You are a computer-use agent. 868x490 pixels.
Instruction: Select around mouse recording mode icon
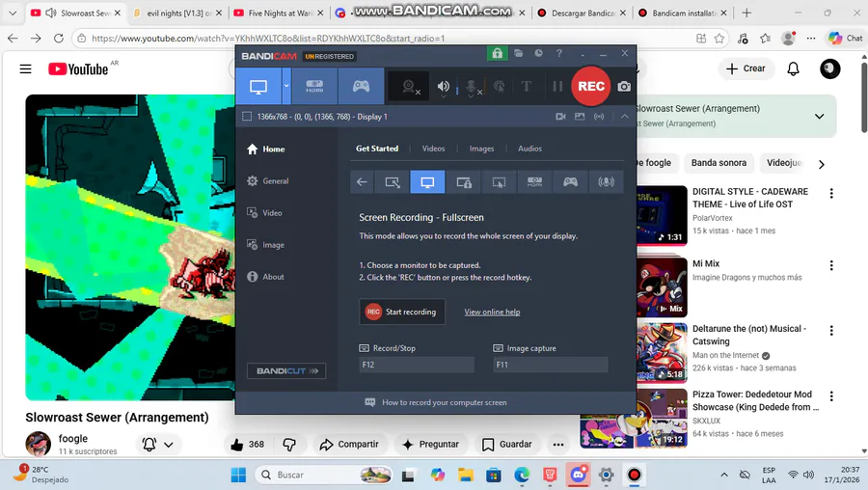coord(499,182)
